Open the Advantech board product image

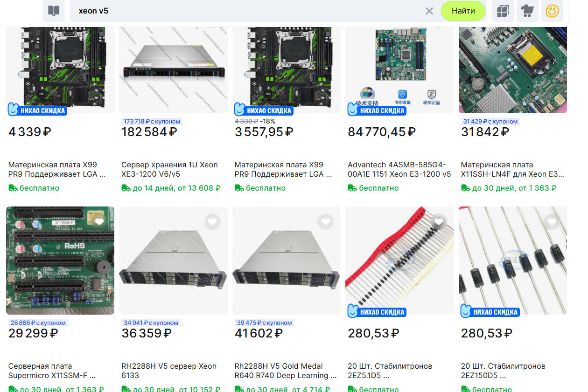click(399, 70)
